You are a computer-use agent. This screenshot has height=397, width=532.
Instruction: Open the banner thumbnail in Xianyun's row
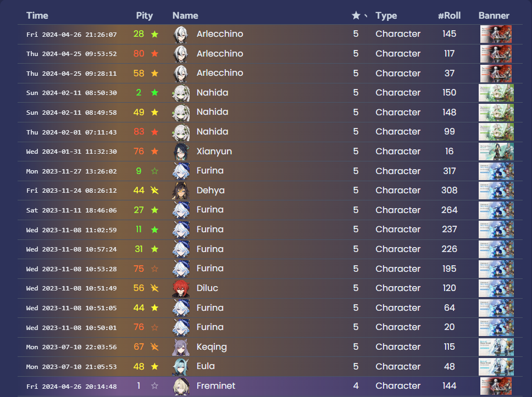496,152
